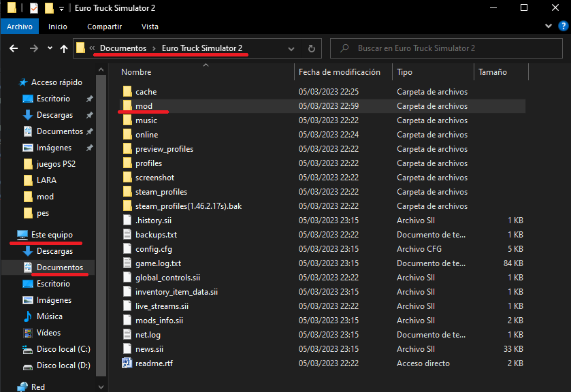Switch to the Vista tab

(150, 27)
